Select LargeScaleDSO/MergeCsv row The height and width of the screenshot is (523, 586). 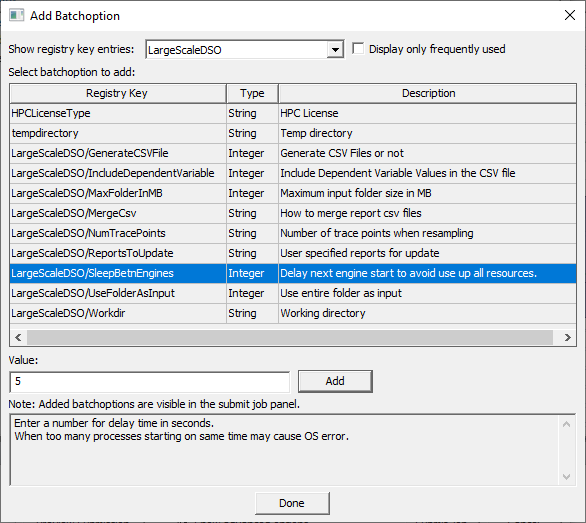tap(293, 213)
